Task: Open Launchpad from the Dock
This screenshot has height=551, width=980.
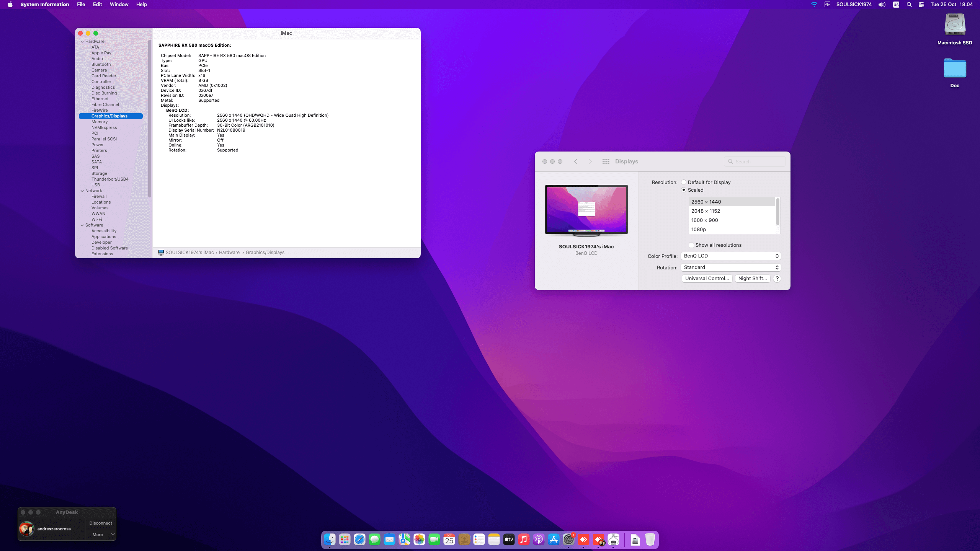Action: point(345,540)
